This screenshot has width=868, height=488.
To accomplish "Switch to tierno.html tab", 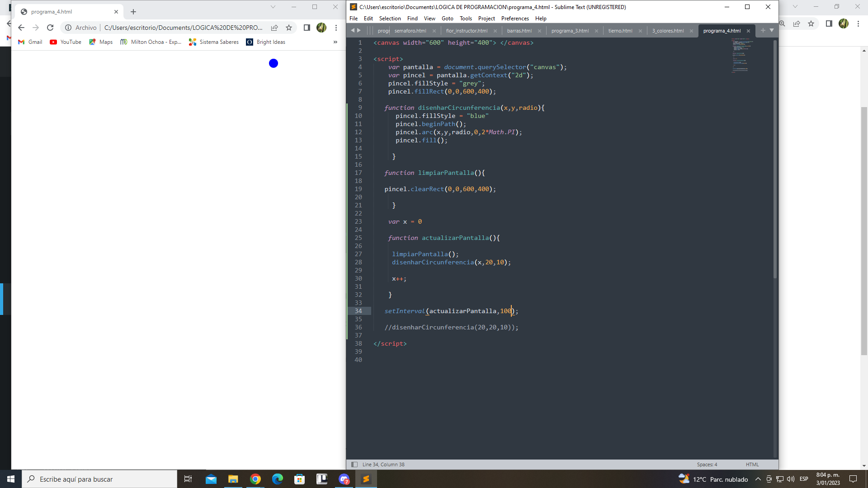I will tap(620, 31).
